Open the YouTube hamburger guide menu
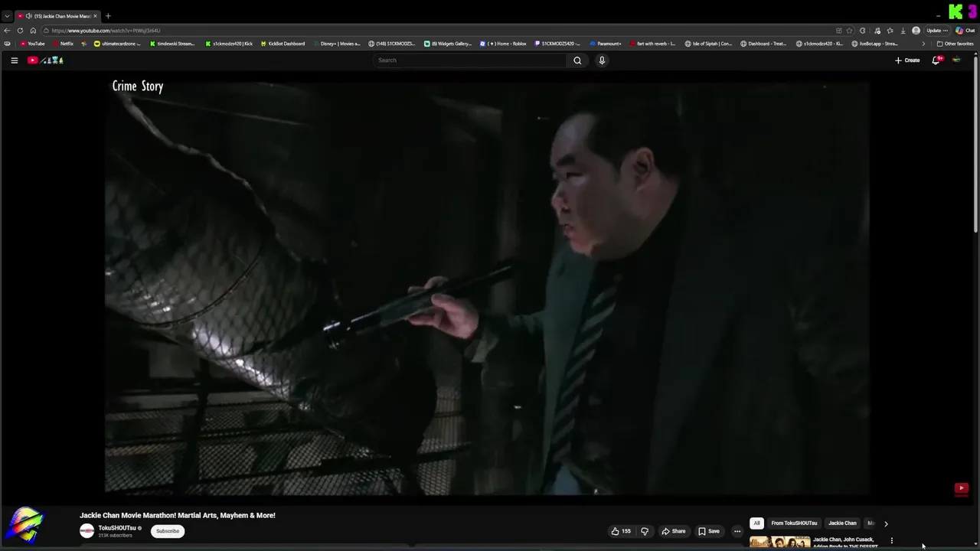The height and width of the screenshot is (551, 980). (14, 60)
